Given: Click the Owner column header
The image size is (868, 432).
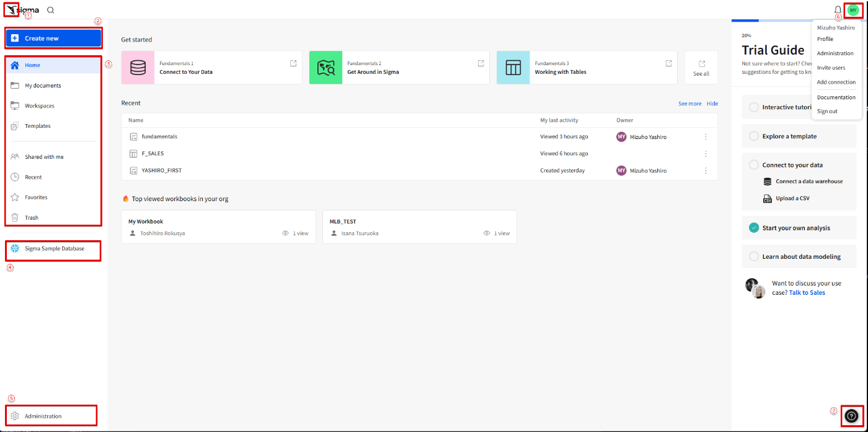Looking at the screenshot, I should pyautogui.click(x=625, y=120).
